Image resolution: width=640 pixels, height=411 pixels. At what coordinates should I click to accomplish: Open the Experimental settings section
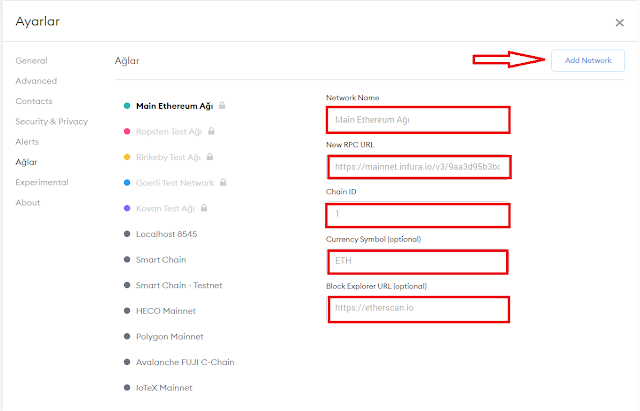pos(42,182)
